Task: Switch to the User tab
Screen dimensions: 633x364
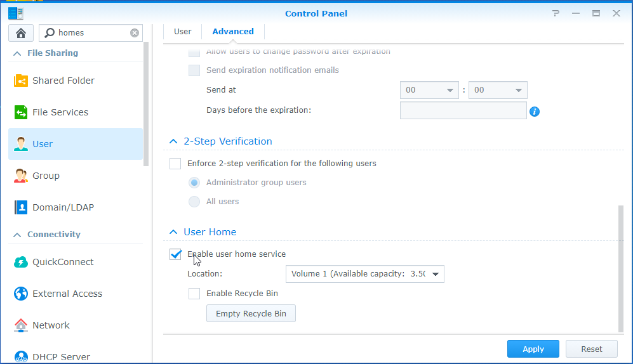Action: pyautogui.click(x=182, y=32)
